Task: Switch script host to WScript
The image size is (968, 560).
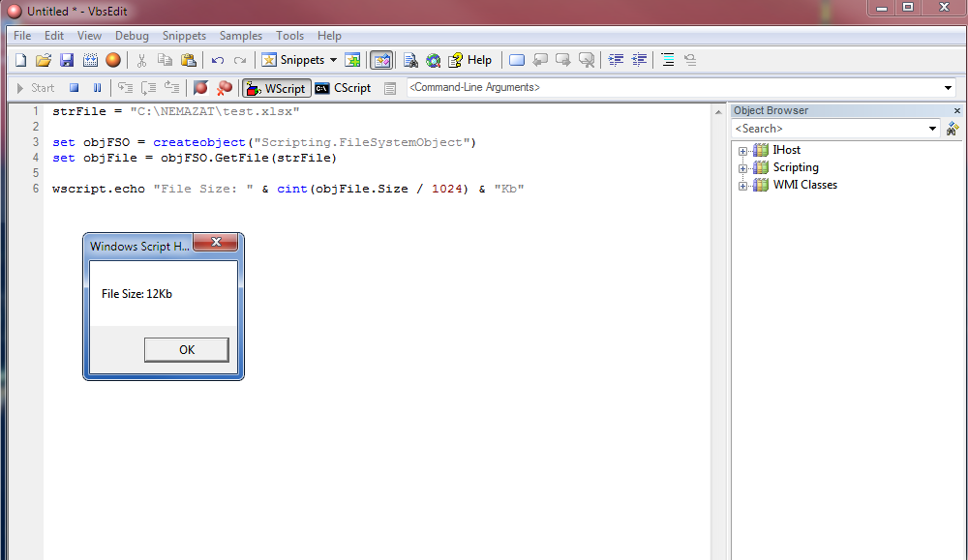Action: tap(276, 88)
